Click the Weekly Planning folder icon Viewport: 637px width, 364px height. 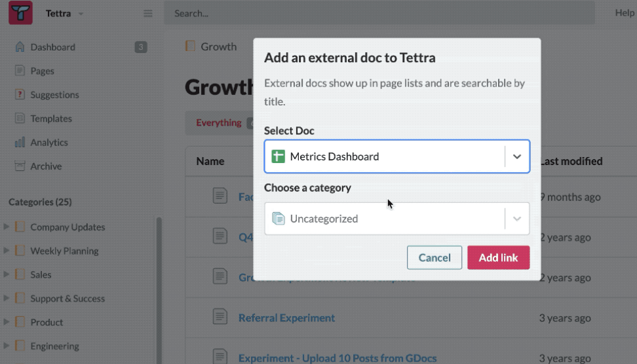(x=20, y=250)
